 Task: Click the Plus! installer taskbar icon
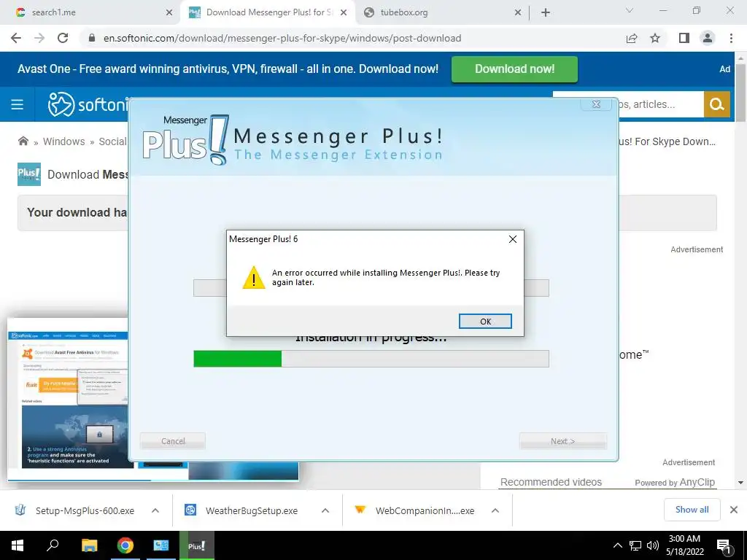tap(196, 545)
